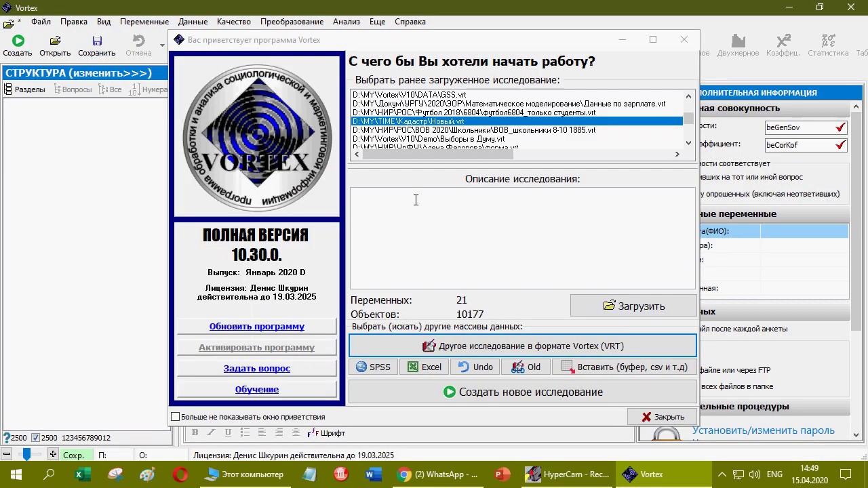Click the question mark 2500 icon
868x488 pixels.
coord(7,438)
